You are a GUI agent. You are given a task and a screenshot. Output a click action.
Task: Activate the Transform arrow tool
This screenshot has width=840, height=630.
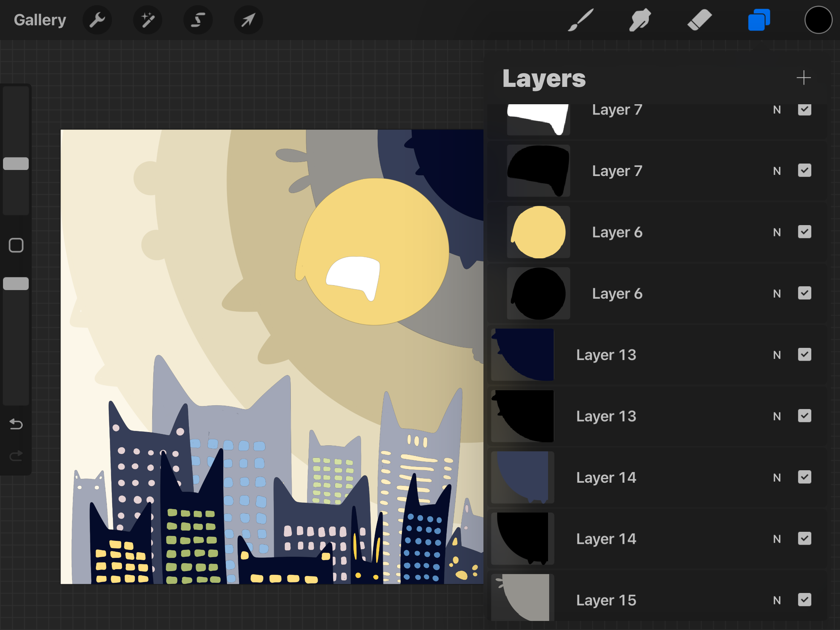(249, 20)
